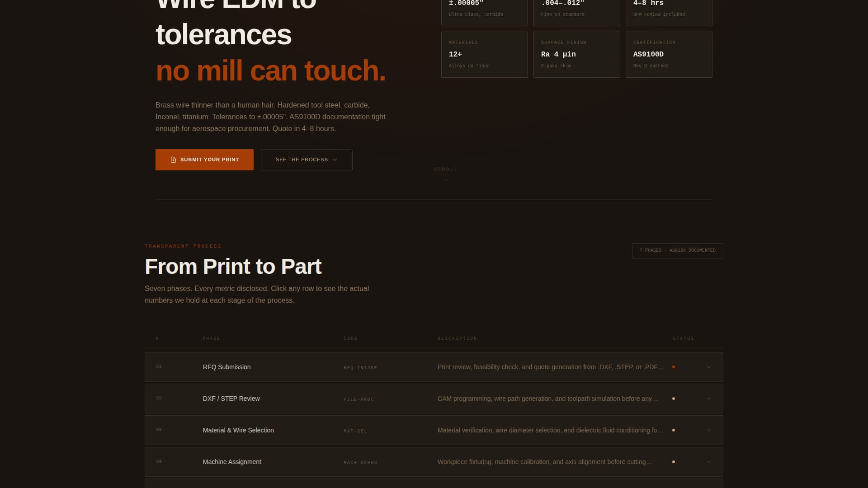Screen dimensions: 868x488
Task: Click the chevron on the RFQ Submission row
Action: tap(708, 367)
